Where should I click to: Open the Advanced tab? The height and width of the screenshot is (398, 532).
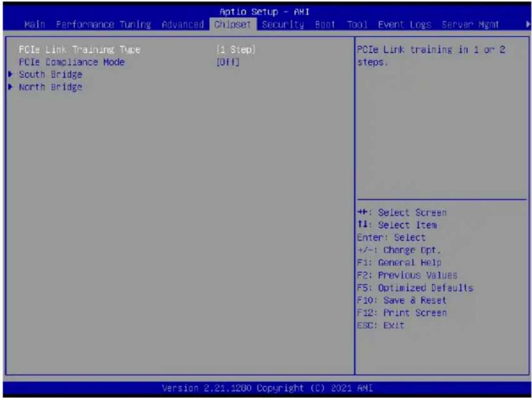point(182,25)
